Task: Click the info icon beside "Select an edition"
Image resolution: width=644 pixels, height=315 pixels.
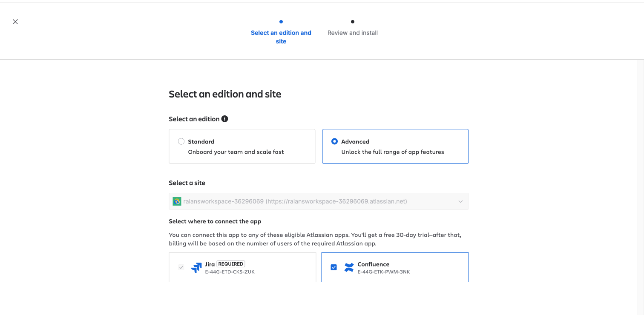Action: point(224,119)
